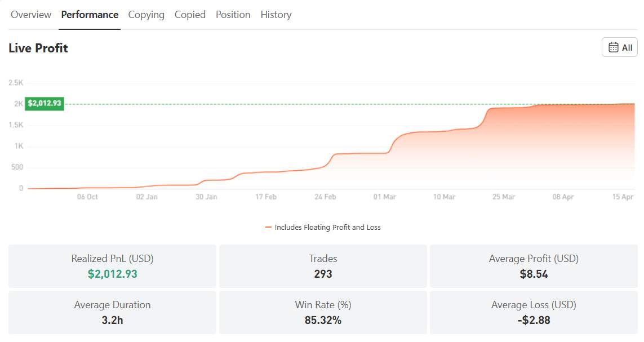Viewport: 644px width, 342px height.
Task: Click the green $2,012.93 chart label
Action: (x=44, y=104)
